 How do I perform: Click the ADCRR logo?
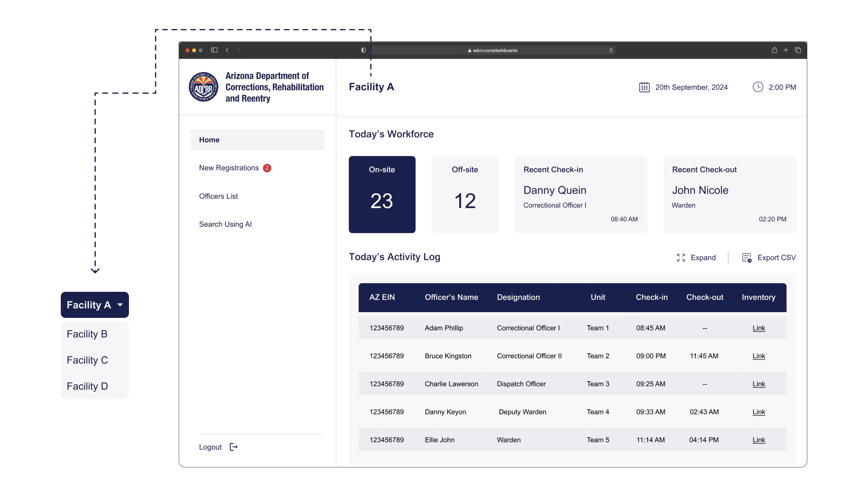click(x=204, y=87)
